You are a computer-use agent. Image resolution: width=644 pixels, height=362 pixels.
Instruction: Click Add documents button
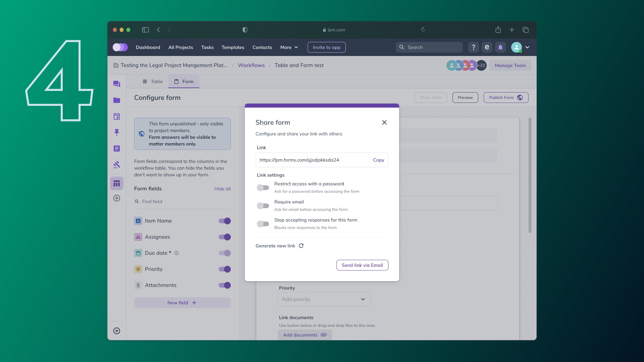click(305, 335)
